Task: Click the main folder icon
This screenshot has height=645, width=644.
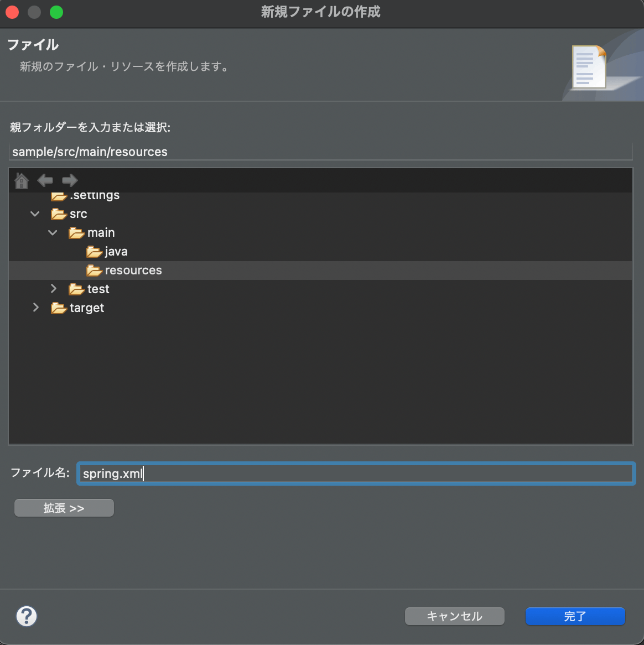Action: 76,233
